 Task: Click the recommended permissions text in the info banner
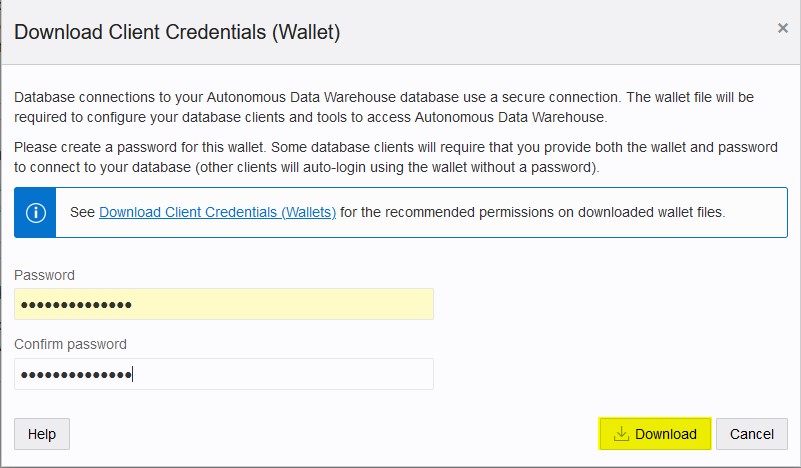(532, 212)
